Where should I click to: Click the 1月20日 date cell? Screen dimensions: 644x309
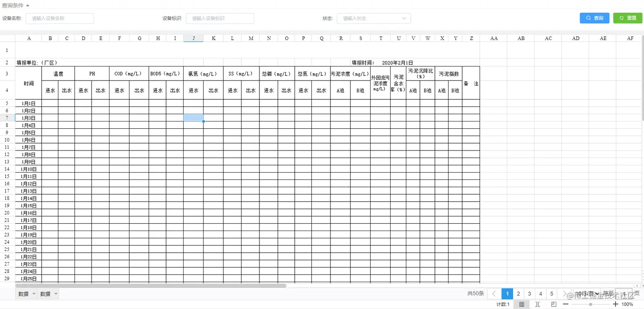(29, 242)
